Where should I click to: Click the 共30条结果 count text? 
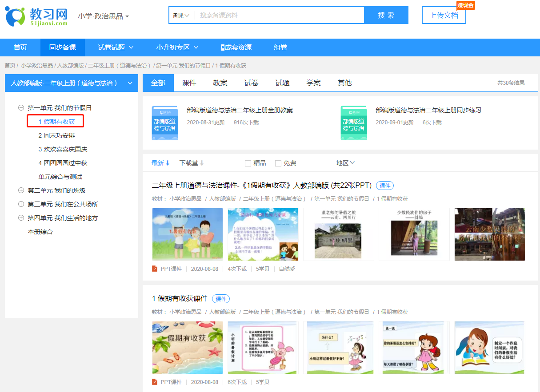[511, 83]
